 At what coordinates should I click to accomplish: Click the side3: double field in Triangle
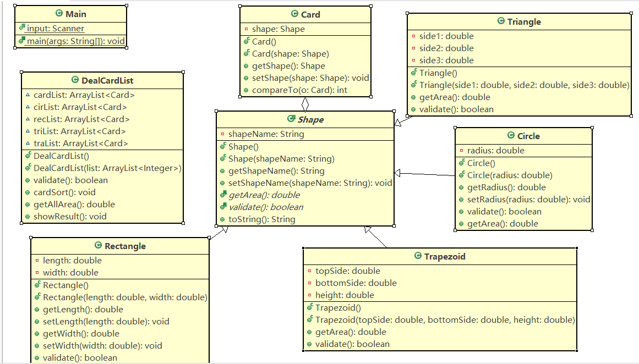446,60
